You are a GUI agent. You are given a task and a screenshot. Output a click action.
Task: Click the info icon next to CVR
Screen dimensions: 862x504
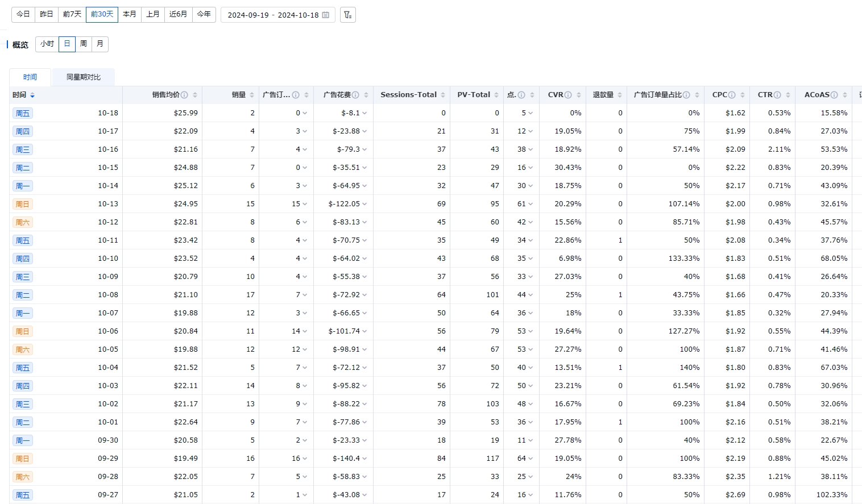click(568, 95)
